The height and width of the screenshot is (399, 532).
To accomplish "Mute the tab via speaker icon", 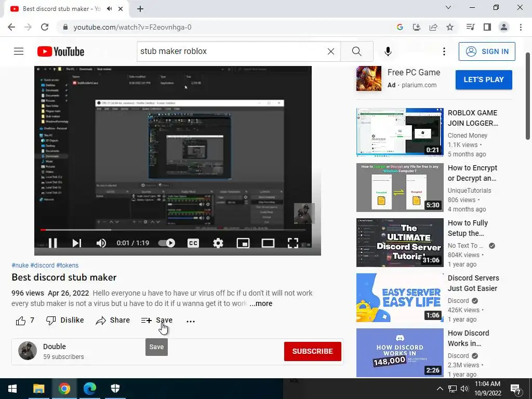I will (x=109, y=9).
